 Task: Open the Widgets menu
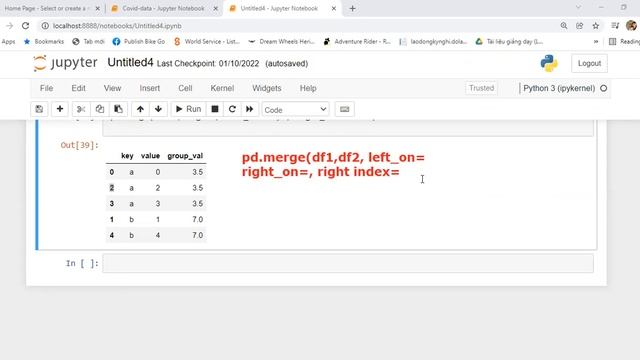[267, 88]
